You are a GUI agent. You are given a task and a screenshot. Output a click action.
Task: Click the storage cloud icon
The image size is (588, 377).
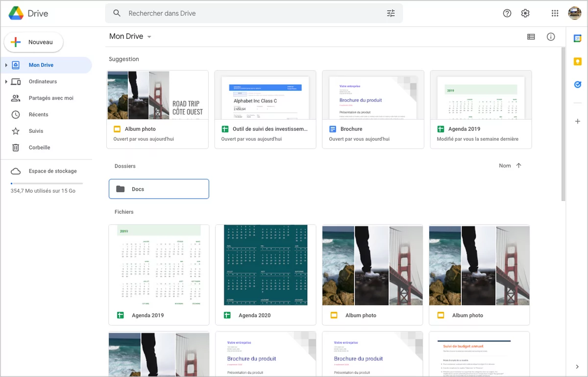16,171
